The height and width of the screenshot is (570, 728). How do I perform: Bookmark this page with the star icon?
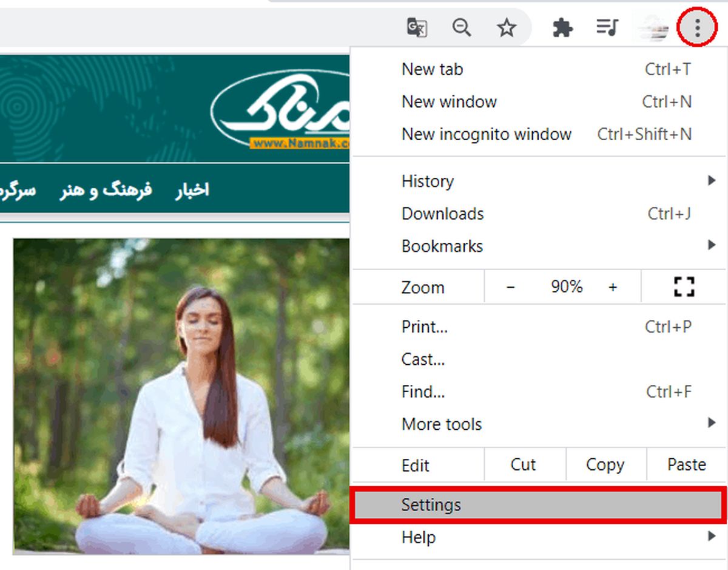(x=507, y=27)
